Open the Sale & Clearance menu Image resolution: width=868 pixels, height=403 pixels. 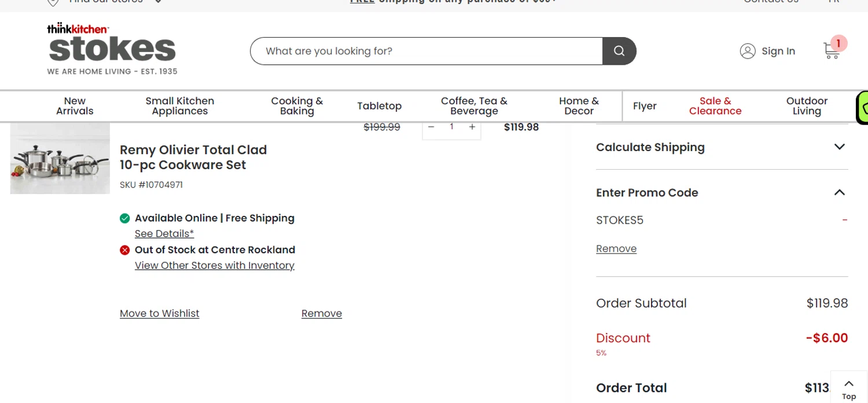pyautogui.click(x=715, y=106)
